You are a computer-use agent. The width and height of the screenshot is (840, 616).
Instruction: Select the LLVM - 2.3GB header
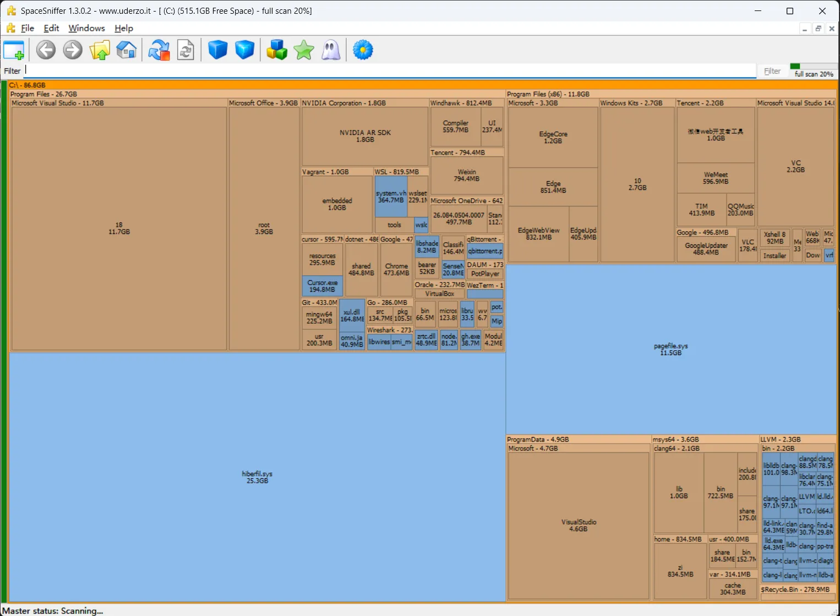[798, 439]
